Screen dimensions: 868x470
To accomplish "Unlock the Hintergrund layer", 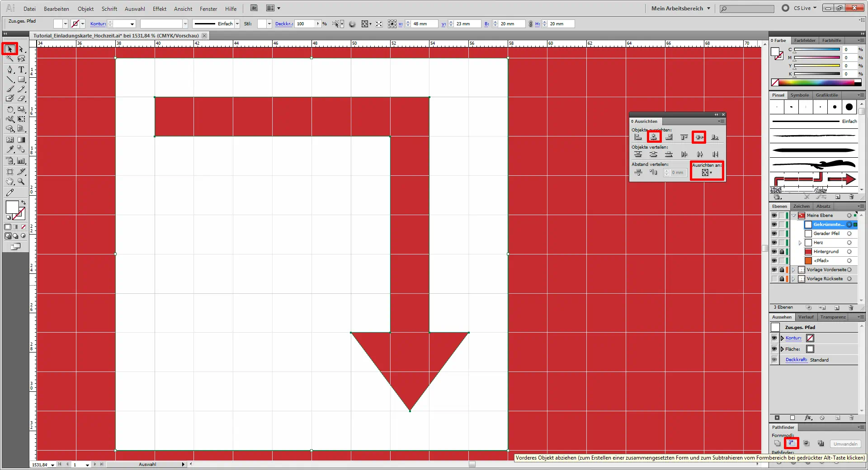I will tap(782, 252).
